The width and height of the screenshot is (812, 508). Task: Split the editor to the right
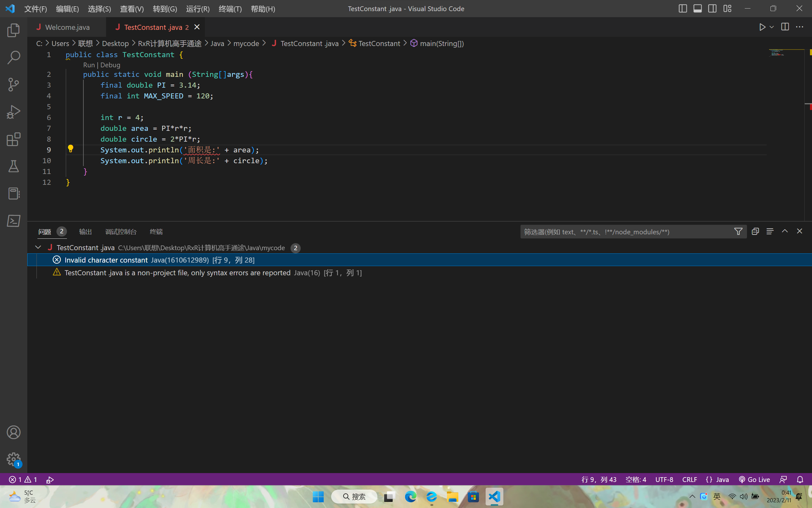[x=785, y=27]
